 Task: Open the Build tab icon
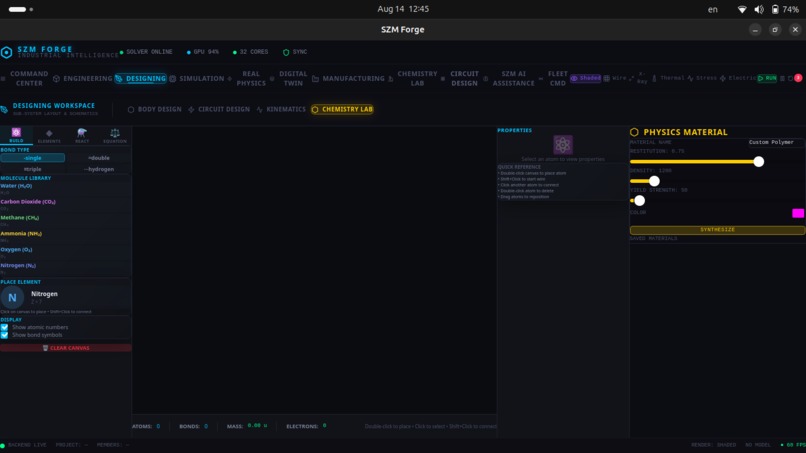click(x=16, y=133)
